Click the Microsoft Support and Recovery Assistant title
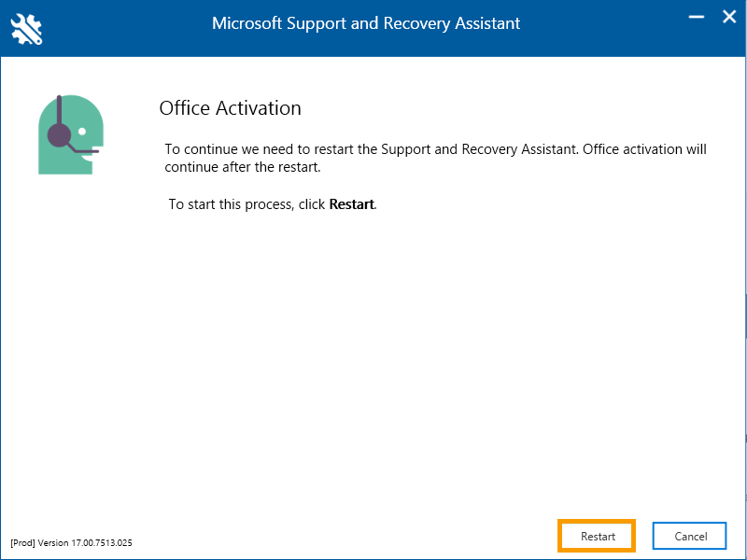This screenshot has height=560, width=747. 366,22
